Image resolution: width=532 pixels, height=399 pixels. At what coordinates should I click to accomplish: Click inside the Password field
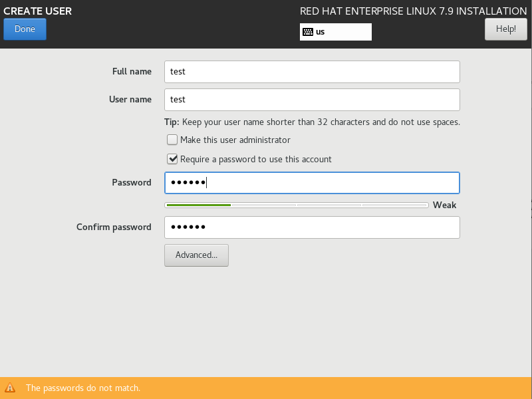click(312, 183)
